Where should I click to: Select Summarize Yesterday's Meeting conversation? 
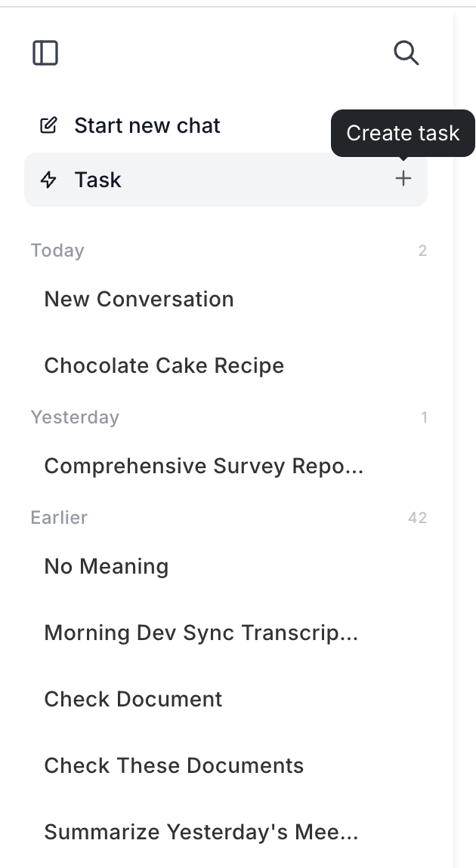[x=201, y=832]
